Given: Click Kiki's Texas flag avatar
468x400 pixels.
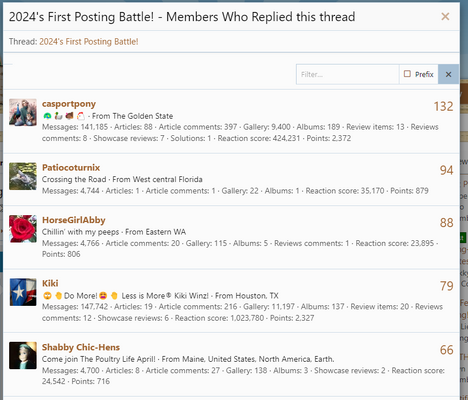Looking at the screenshot, I should 23,292.
